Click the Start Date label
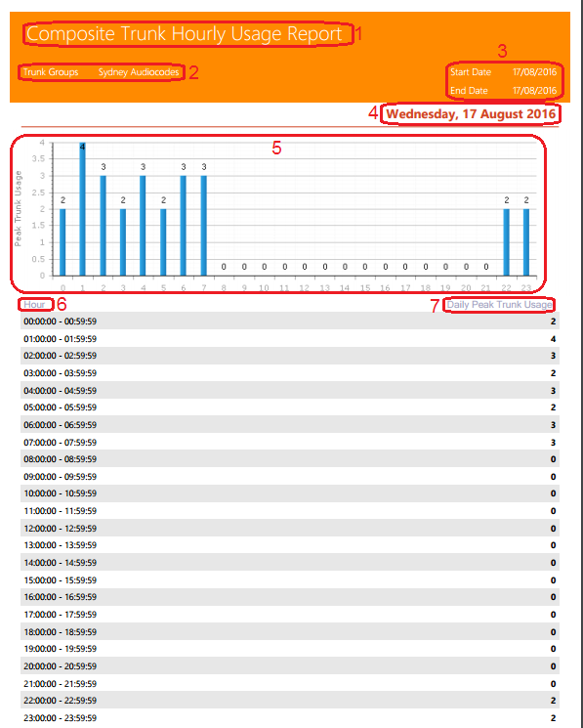Viewport: 583px width, 728px height. point(471,72)
